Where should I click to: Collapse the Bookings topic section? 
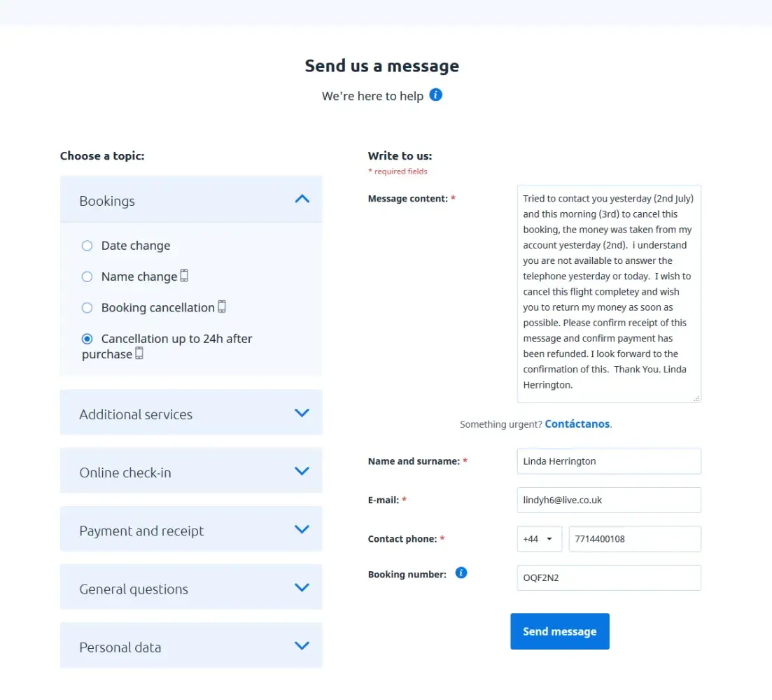(x=302, y=199)
